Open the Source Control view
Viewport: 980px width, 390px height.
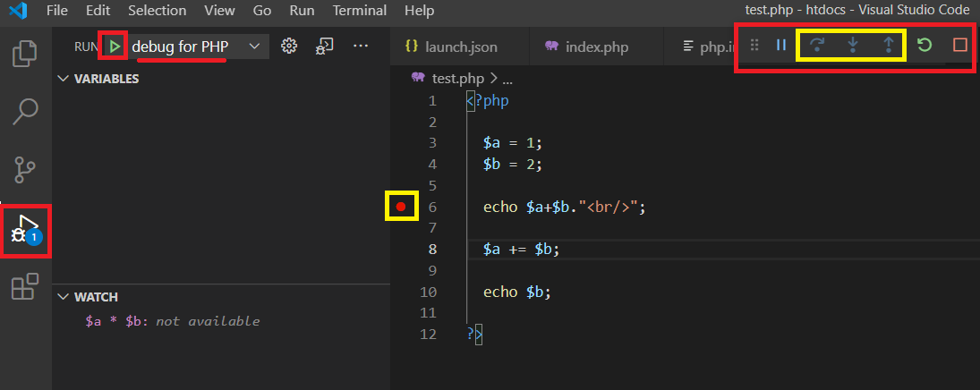point(26,169)
